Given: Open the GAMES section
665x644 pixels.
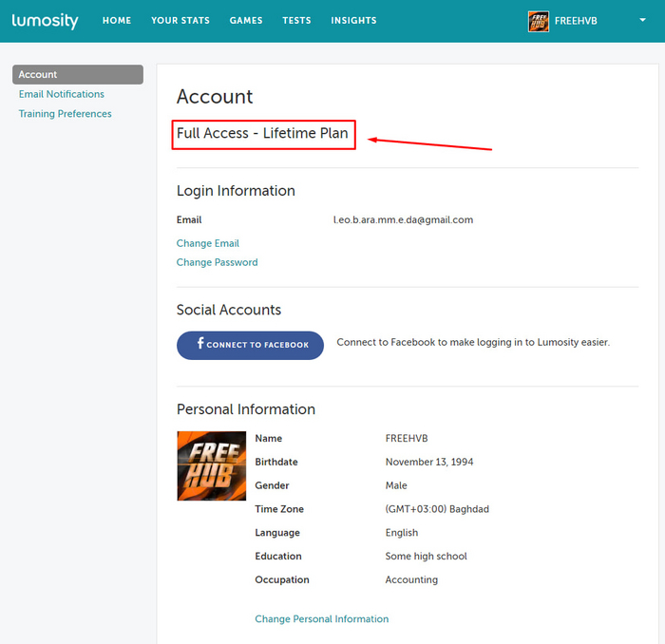Looking at the screenshot, I should tap(246, 20).
